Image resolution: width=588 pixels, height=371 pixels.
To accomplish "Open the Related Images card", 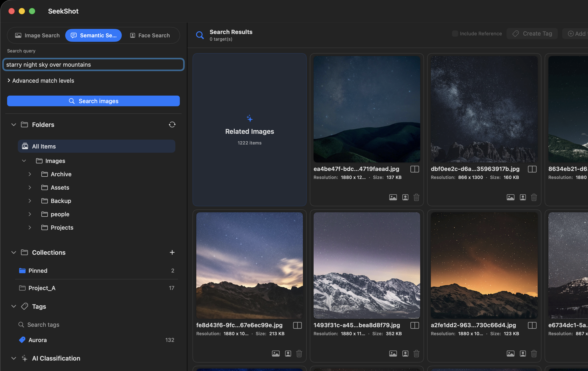I will (249, 130).
